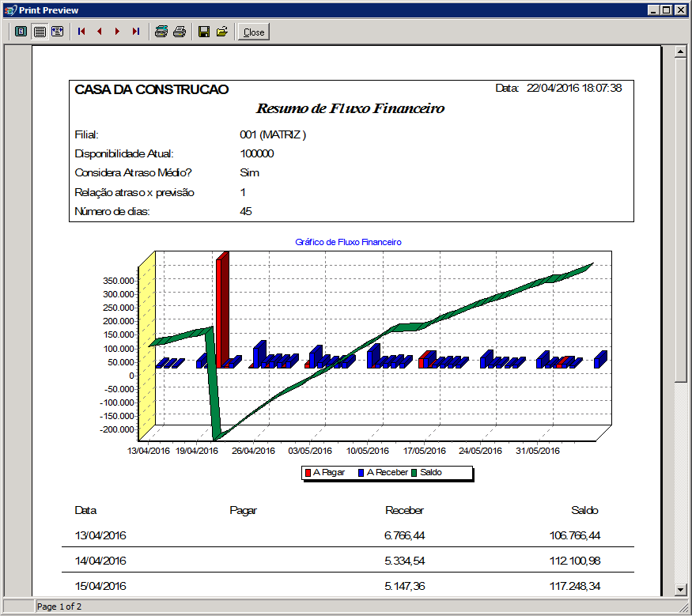This screenshot has width=692, height=616.
Task: Jump to the last page
Action: 135,32
